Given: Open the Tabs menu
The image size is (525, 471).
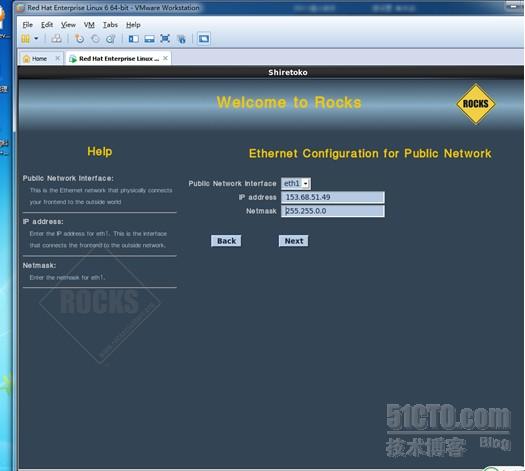Looking at the screenshot, I should pyautogui.click(x=110, y=25).
